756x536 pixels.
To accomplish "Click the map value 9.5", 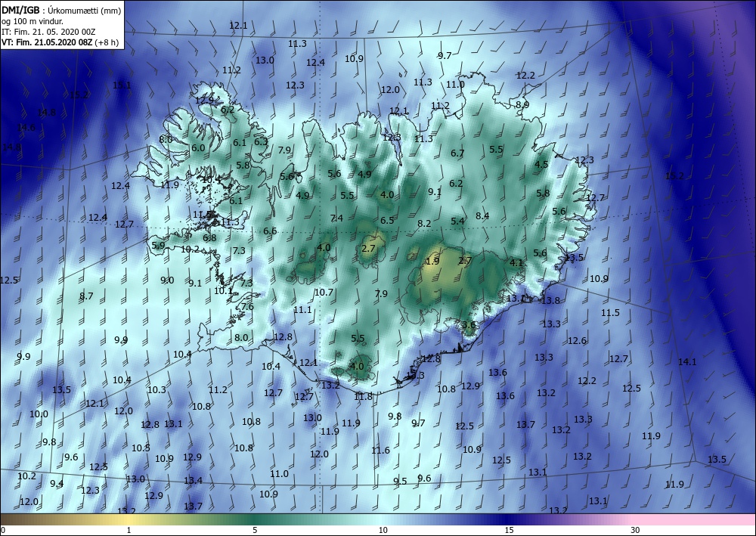I will 400,482.
